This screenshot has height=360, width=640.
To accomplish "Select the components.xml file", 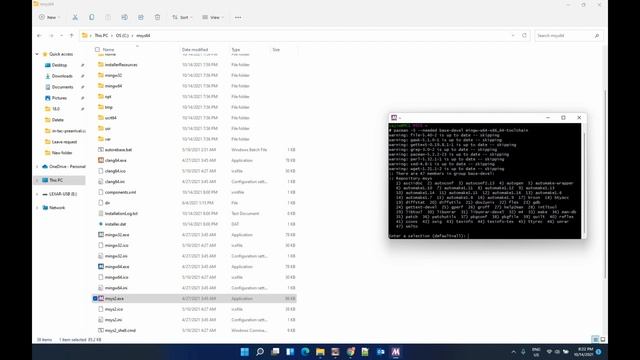I will coord(120,192).
